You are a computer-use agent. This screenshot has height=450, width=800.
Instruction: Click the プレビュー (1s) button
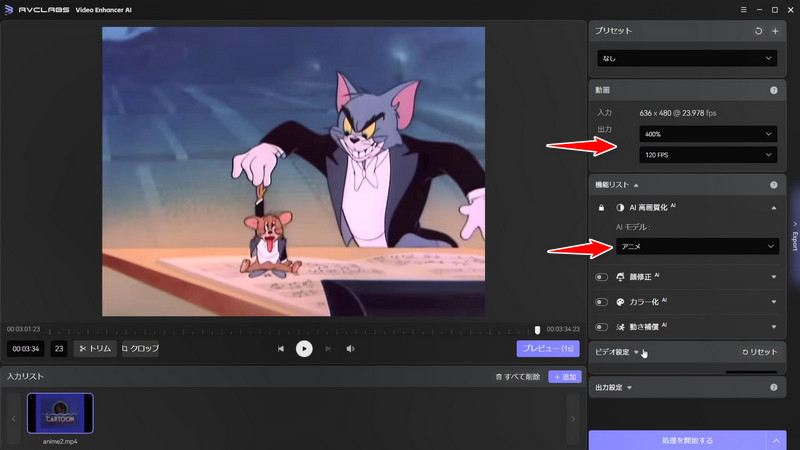click(x=548, y=348)
